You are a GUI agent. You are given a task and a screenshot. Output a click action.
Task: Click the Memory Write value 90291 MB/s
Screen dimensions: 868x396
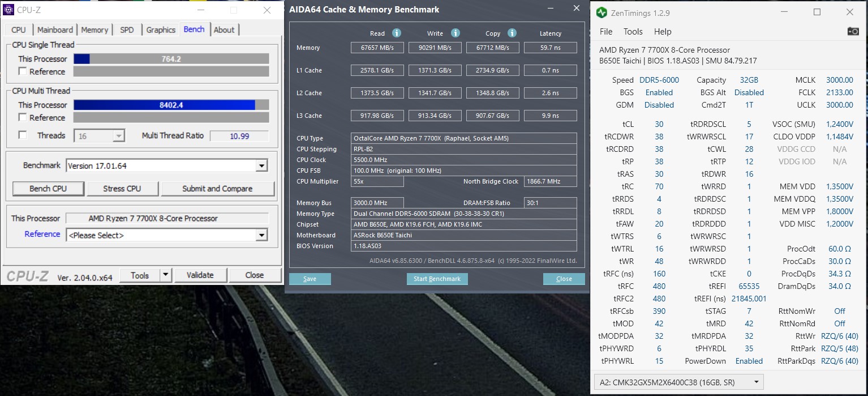click(x=435, y=48)
